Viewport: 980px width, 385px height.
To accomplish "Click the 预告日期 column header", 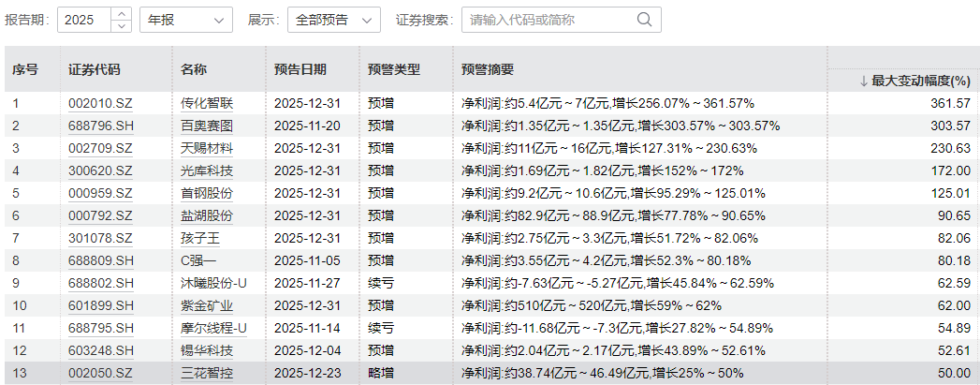I will coord(300,69).
